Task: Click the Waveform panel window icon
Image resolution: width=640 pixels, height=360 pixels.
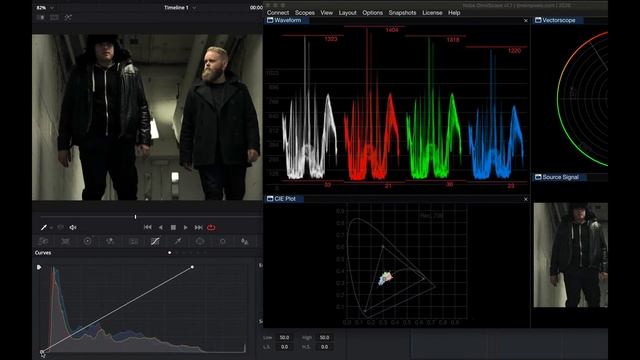Action: (x=270, y=20)
